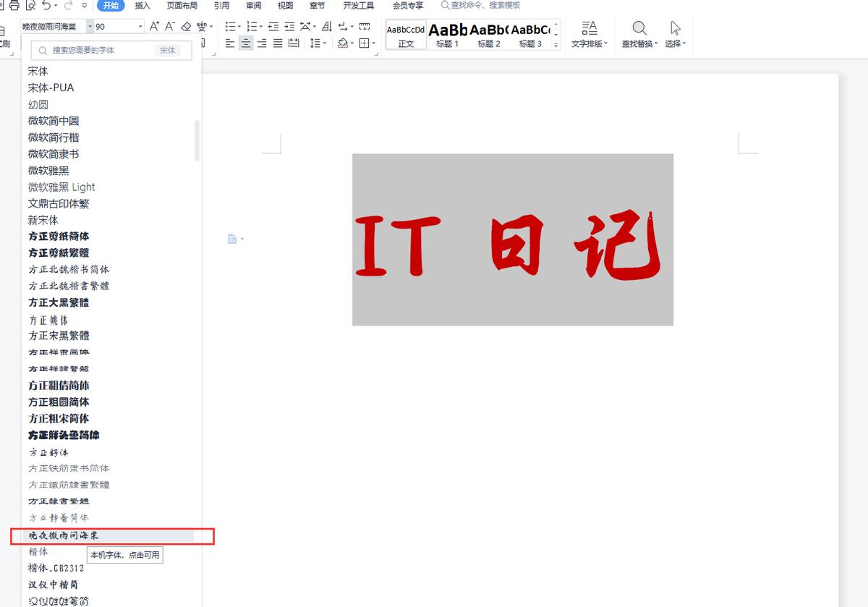Viewport: 868px width, 607px height.
Task: Toggle left paragraph alignment
Action: pos(229,43)
